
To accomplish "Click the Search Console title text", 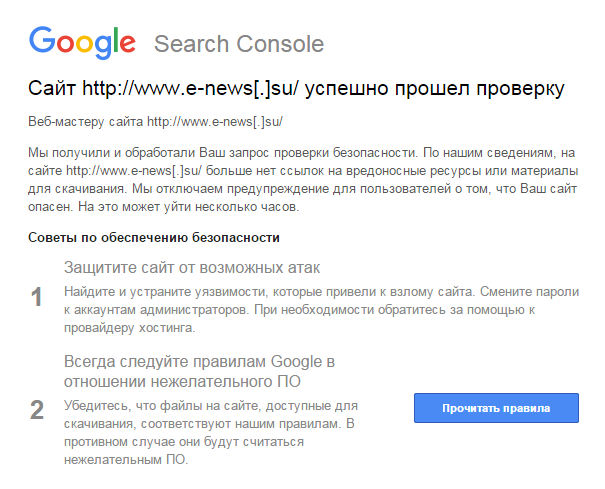I will point(238,44).
